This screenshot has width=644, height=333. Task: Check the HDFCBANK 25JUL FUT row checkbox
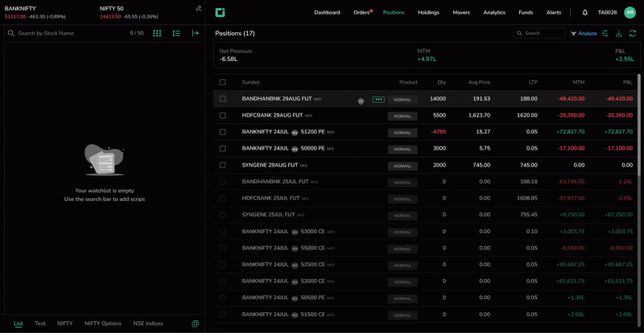tap(223, 199)
